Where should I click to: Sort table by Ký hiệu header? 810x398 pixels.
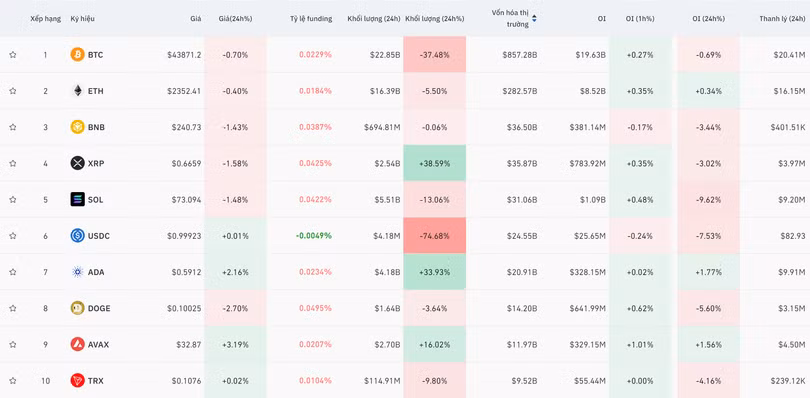coord(83,19)
